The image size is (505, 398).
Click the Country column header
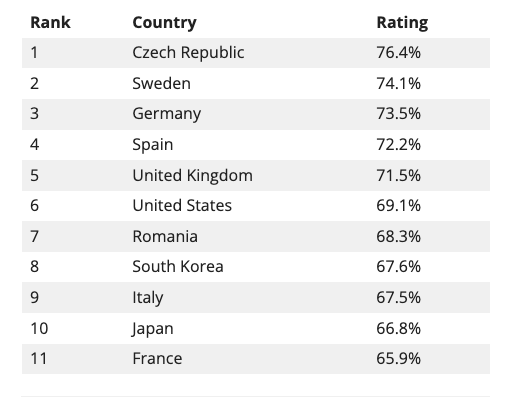tap(164, 23)
